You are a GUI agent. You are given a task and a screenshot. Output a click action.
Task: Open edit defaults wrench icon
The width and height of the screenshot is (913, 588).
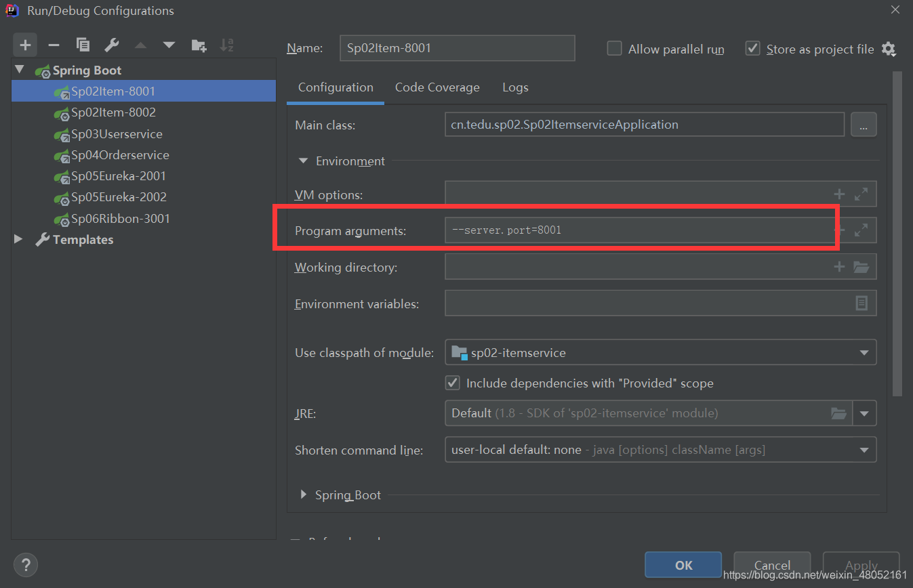pos(112,45)
